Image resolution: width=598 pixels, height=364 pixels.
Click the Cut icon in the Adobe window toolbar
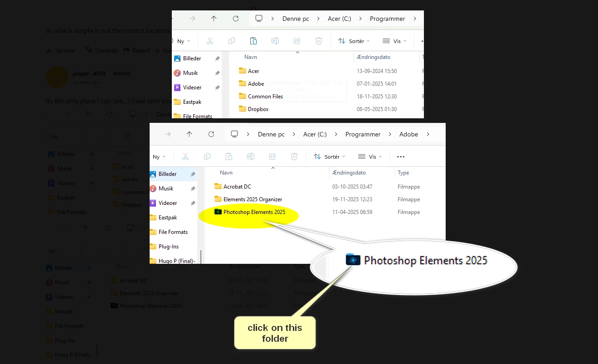[185, 156]
